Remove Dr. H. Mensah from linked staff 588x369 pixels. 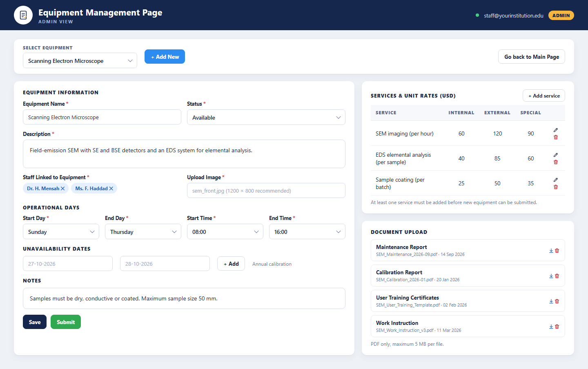[x=62, y=189]
